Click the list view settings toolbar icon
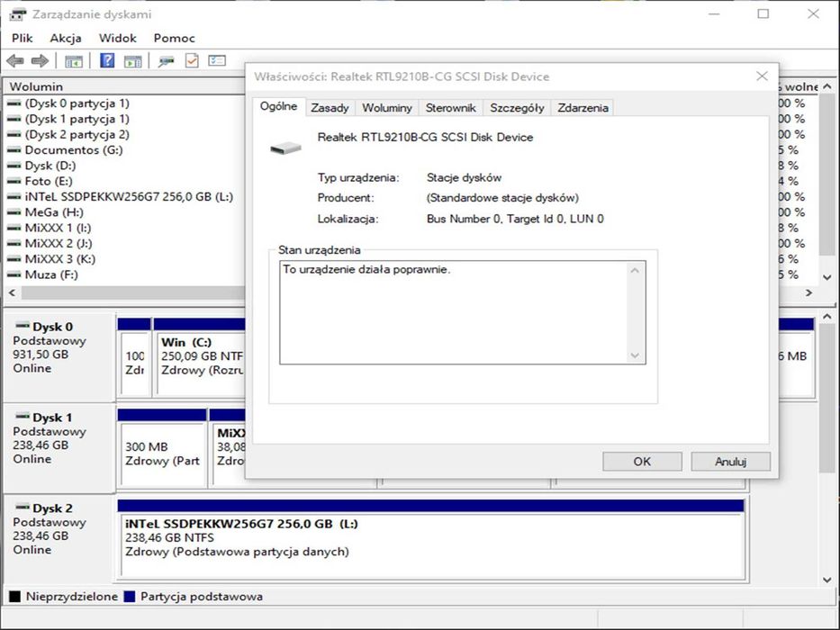 click(217, 60)
